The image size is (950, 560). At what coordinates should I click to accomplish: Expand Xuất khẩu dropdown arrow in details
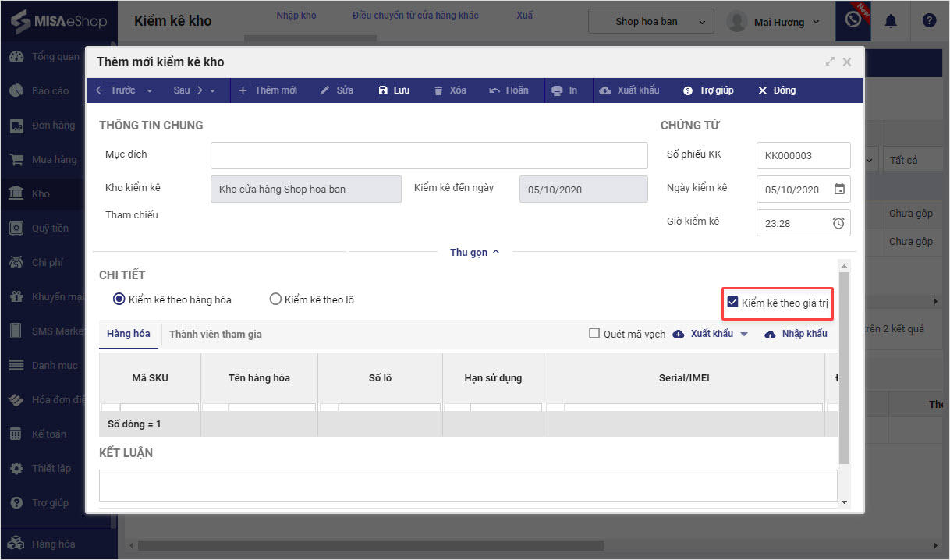click(x=744, y=334)
